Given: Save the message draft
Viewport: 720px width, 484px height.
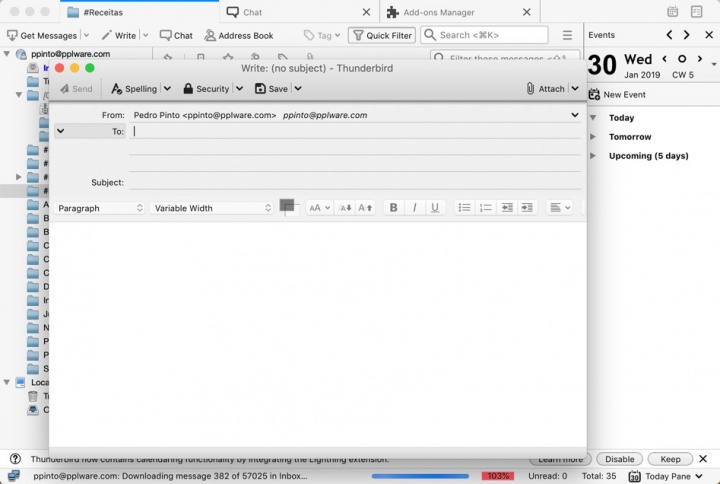Looking at the screenshot, I should pyautogui.click(x=271, y=88).
